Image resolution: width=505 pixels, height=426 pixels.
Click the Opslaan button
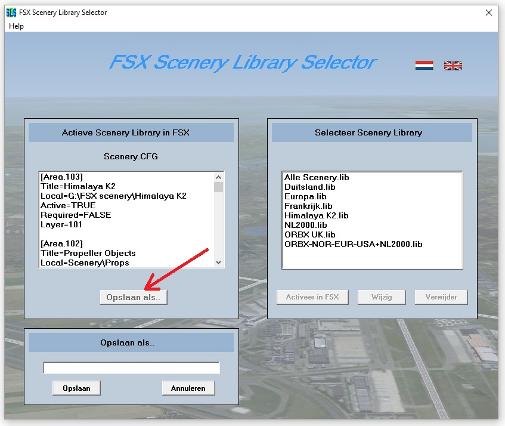click(76, 388)
